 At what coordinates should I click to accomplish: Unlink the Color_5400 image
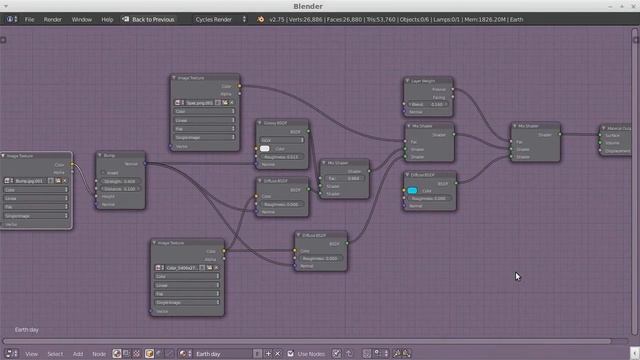(216, 268)
